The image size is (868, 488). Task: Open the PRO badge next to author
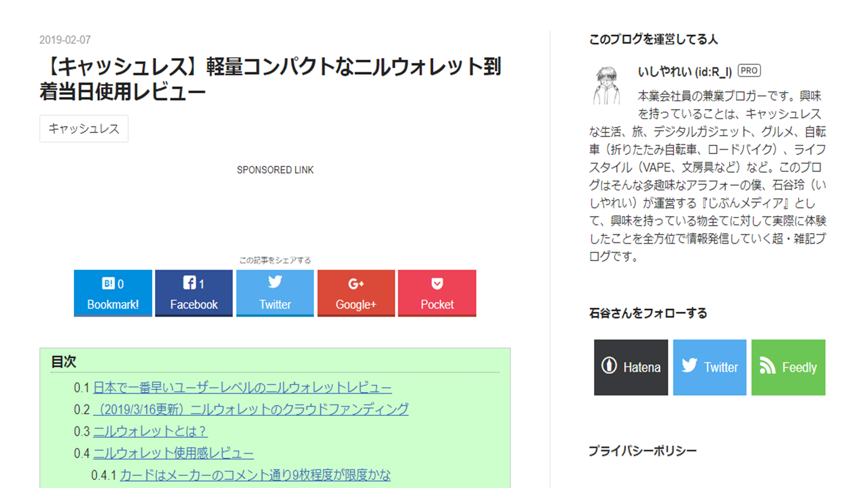749,70
